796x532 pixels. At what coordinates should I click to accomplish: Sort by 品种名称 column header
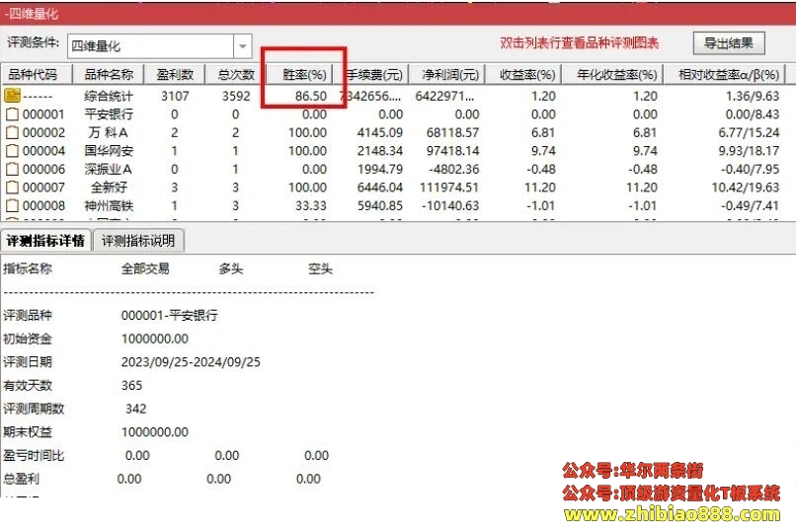pos(109,75)
